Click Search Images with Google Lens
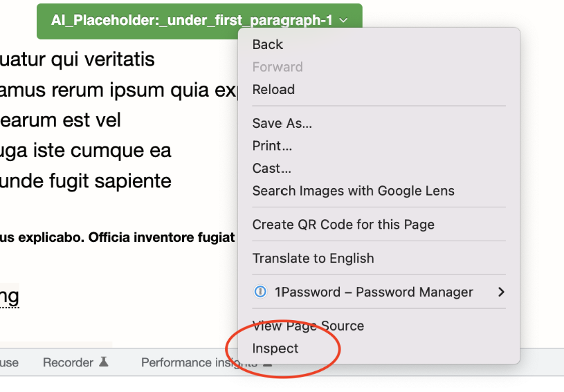The height and width of the screenshot is (392, 564). (x=353, y=191)
